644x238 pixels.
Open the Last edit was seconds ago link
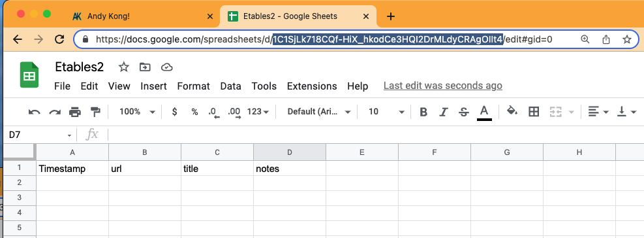(443, 86)
